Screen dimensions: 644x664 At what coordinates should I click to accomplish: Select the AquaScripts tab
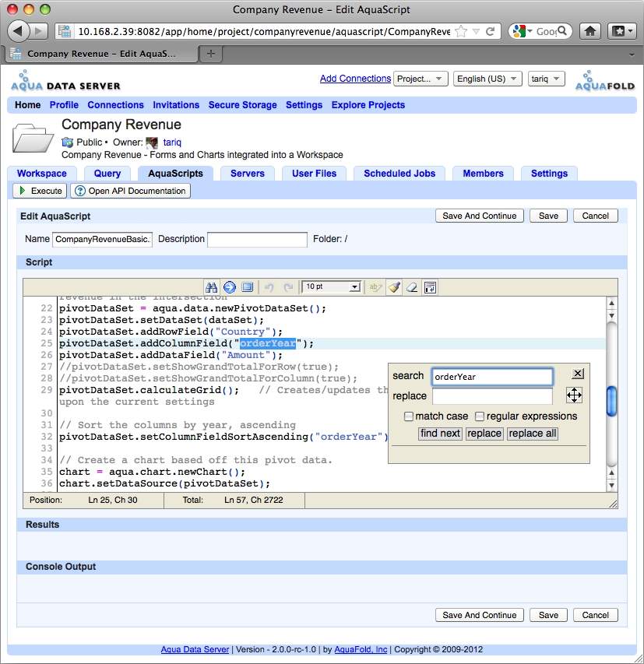(x=175, y=174)
